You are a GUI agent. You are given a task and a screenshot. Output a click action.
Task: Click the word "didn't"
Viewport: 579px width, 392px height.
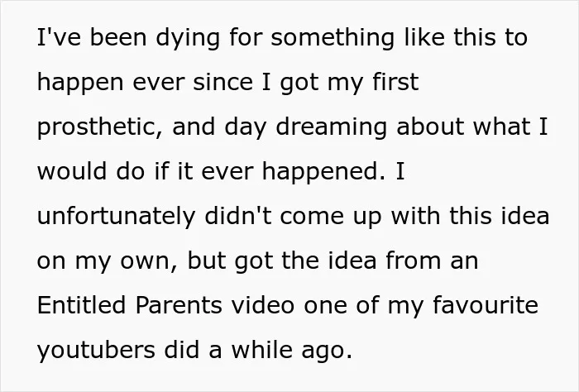[238, 216]
